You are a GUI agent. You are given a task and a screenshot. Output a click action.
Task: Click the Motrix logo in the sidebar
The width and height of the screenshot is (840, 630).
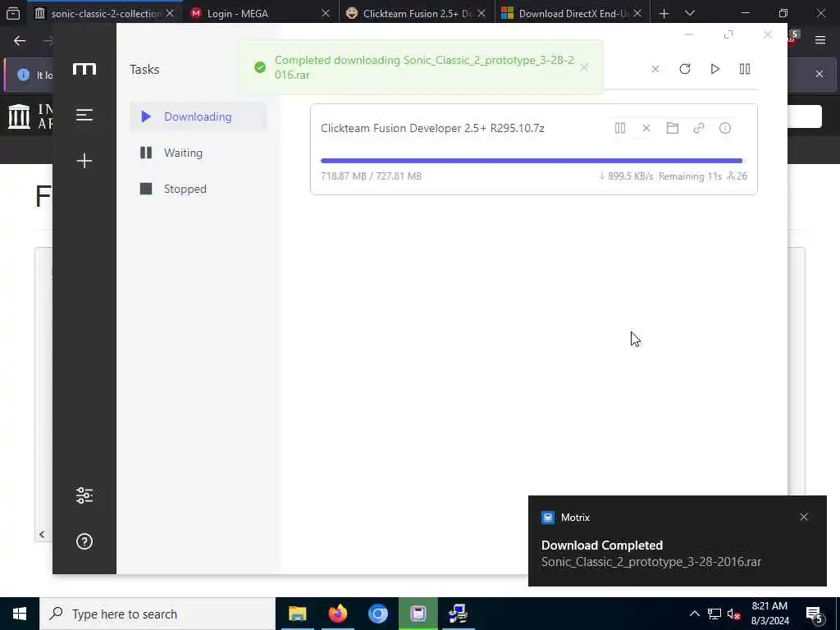(x=84, y=69)
